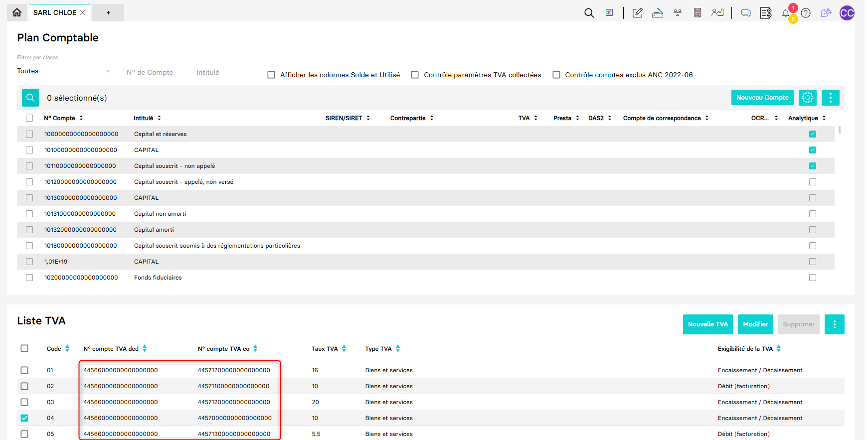
Task: Enable Afficher les colonnes Solde et Utilisé
Action: click(x=271, y=75)
